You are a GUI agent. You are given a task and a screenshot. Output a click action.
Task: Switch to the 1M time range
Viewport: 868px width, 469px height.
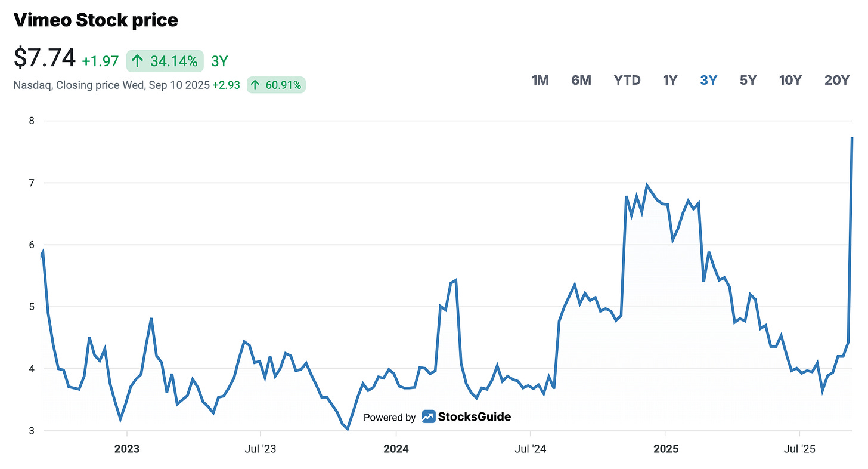pos(540,79)
